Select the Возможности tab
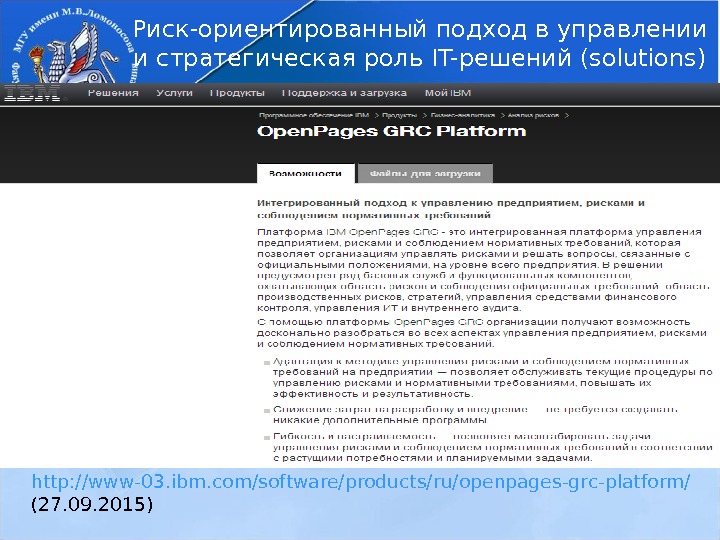The width and height of the screenshot is (720, 540). (x=306, y=174)
